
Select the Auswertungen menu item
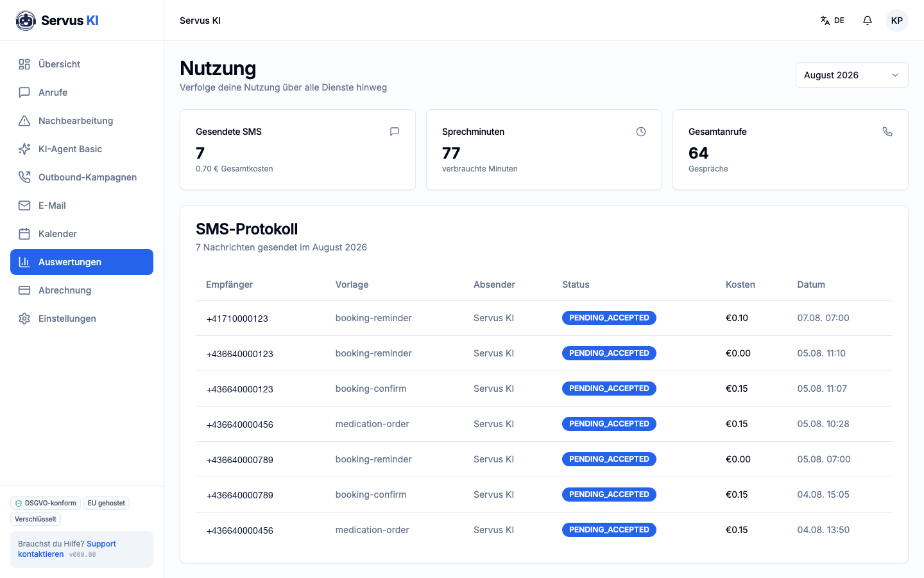(81, 262)
